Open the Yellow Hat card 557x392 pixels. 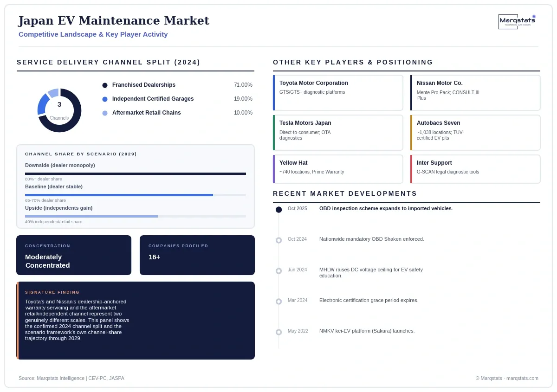(x=338, y=169)
